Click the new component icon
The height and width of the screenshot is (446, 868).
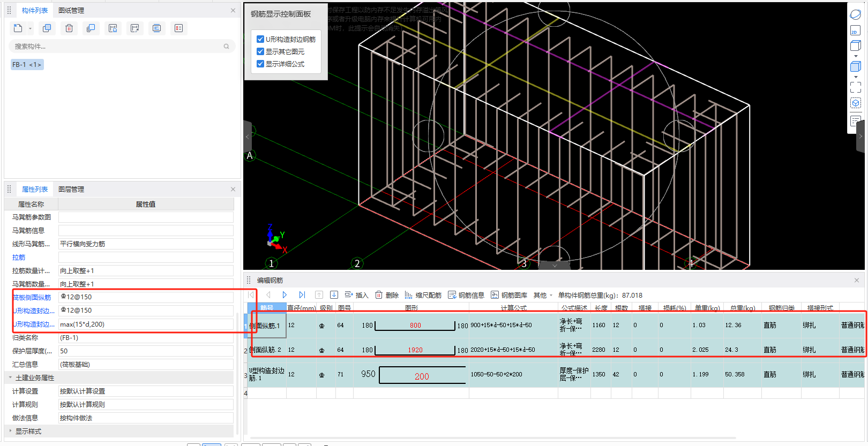[18, 28]
